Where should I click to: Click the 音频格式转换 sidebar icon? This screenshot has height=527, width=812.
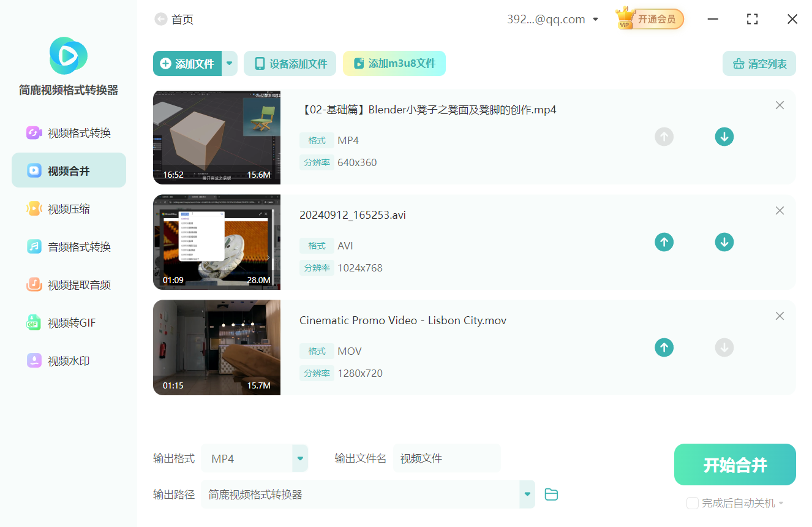[34, 247]
